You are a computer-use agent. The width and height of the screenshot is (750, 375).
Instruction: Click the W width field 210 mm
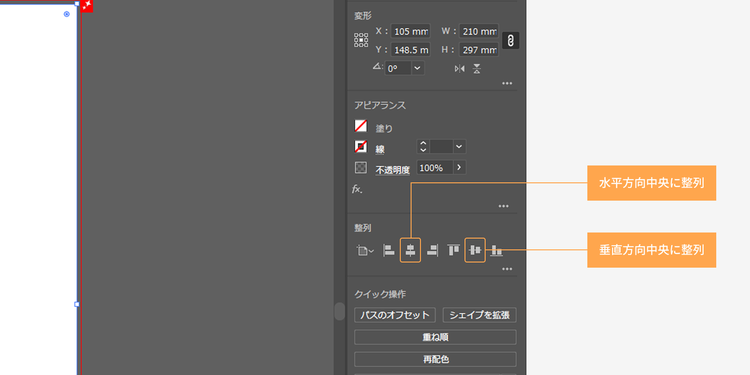point(479,31)
